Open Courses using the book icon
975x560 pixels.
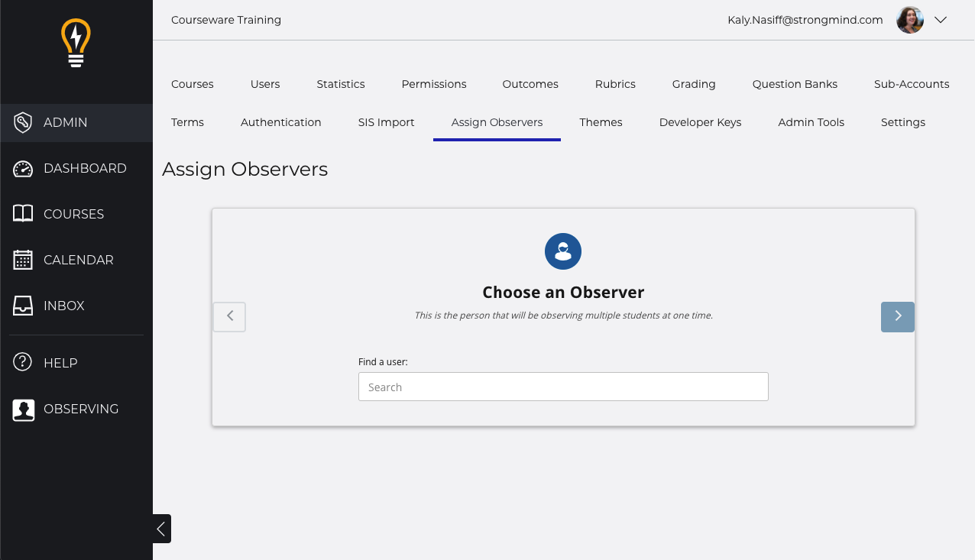tap(23, 214)
